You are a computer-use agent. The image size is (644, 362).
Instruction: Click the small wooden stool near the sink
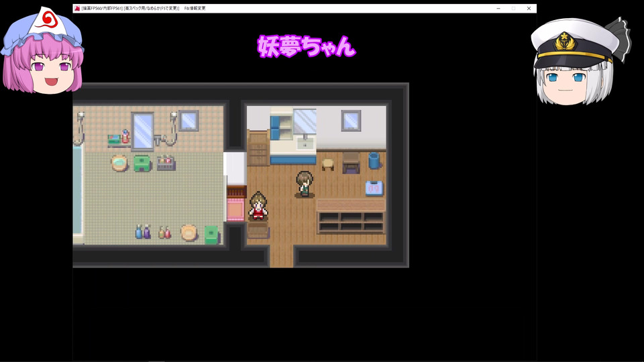coord(328,164)
